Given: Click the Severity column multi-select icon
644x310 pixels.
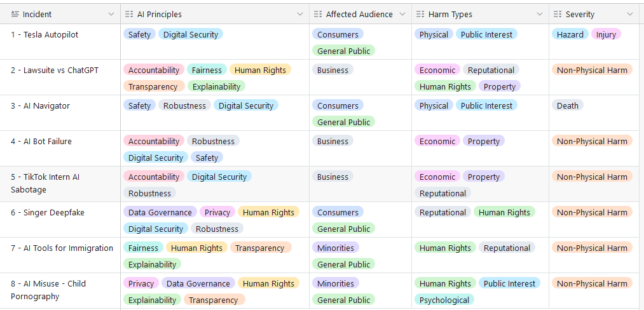Looking at the screenshot, I should (x=558, y=15).
